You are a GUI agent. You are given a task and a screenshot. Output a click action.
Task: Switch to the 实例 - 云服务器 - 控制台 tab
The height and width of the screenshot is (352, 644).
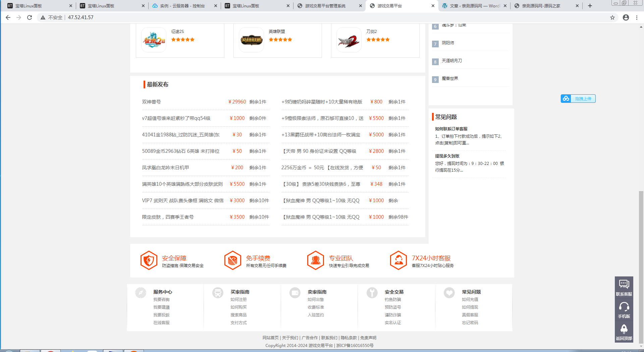click(x=184, y=6)
